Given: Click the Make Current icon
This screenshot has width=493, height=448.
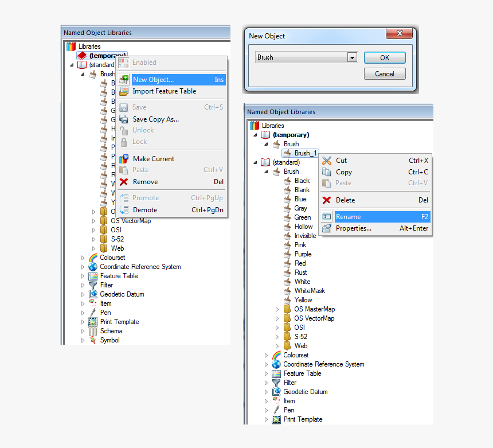Looking at the screenshot, I should [x=124, y=159].
